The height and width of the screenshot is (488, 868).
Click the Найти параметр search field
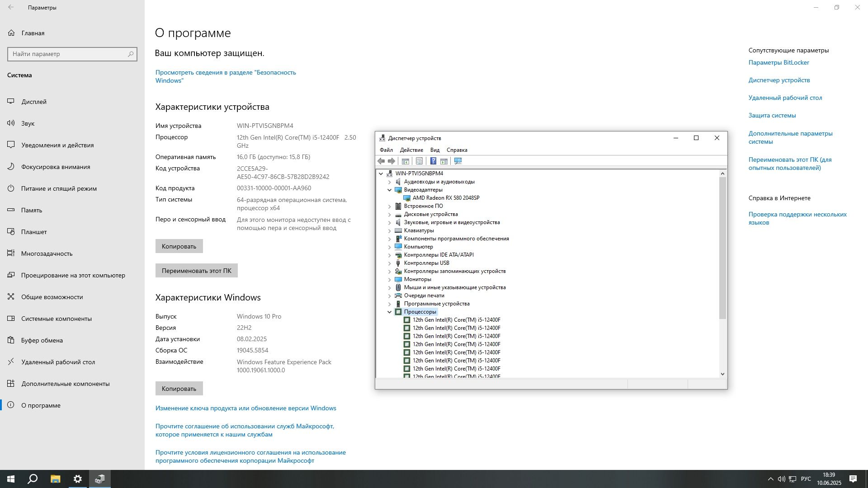click(x=72, y=54)
